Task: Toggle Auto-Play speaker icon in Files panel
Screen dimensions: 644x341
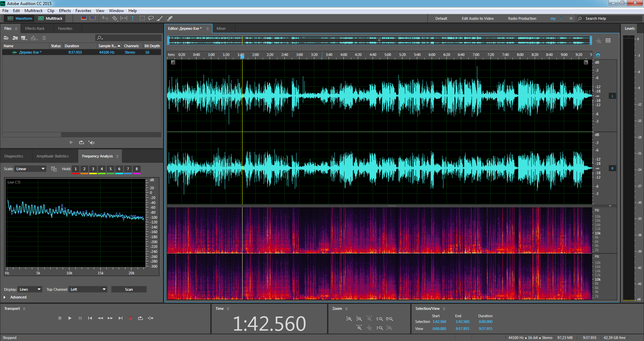Action: [91, 142]
